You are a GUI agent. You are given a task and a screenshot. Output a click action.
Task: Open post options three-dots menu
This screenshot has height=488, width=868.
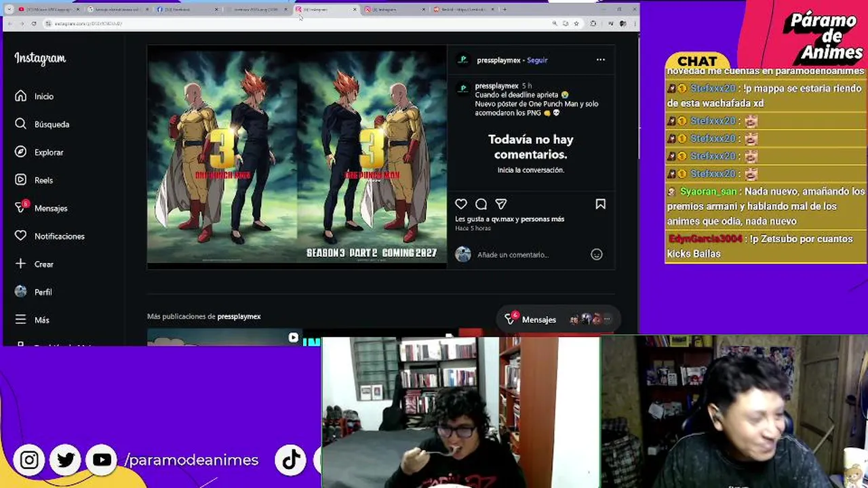point(600,60)
